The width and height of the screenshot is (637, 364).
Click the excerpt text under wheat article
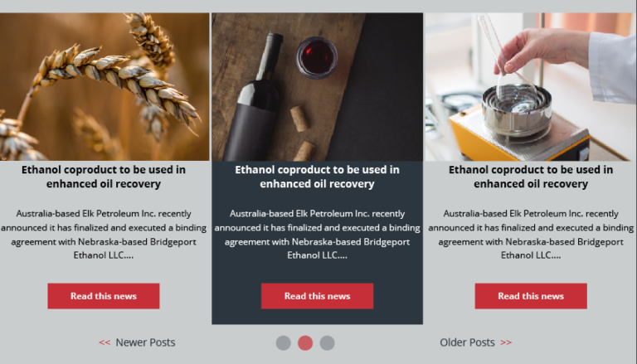click(104, 235)
